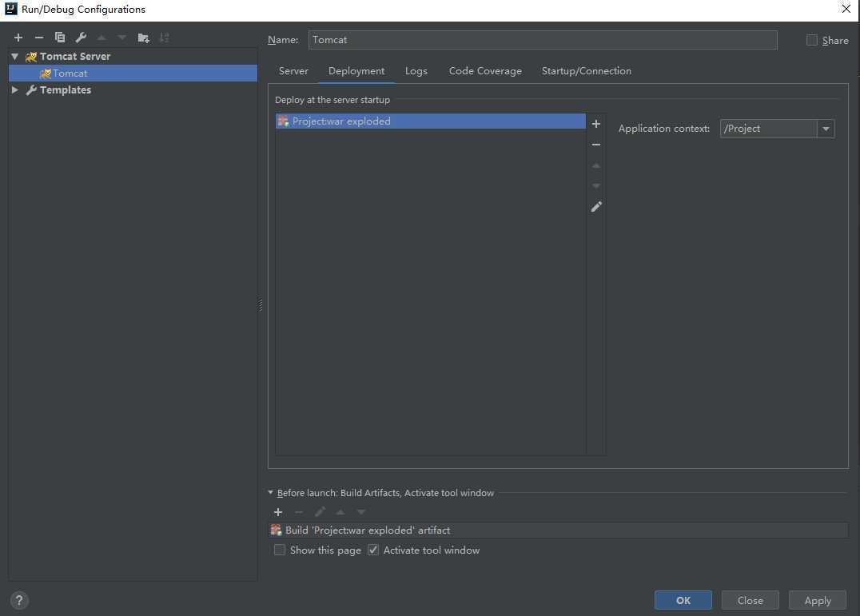Select Project:war exploded in deployment list
This screenshot has width=860, height=616.
(x=431, y=121)
